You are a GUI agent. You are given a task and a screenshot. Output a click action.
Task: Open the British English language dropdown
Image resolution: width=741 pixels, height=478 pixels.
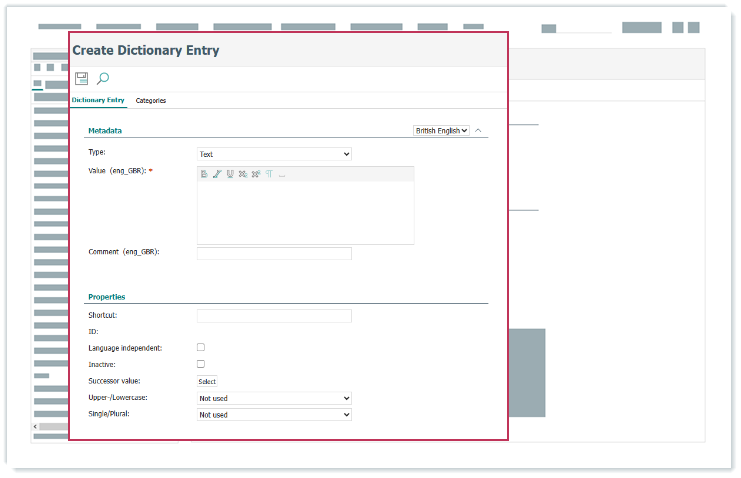[441, 131]
